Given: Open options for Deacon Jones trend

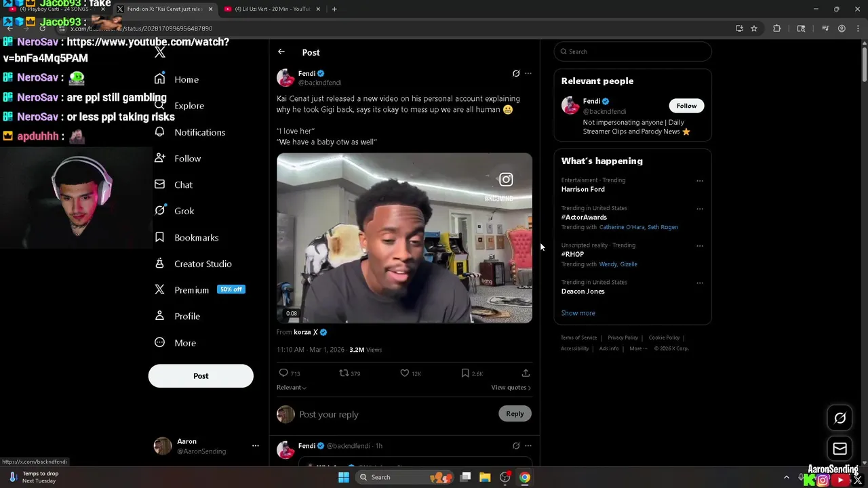Looking at the screenshot, I should point(700,283).
